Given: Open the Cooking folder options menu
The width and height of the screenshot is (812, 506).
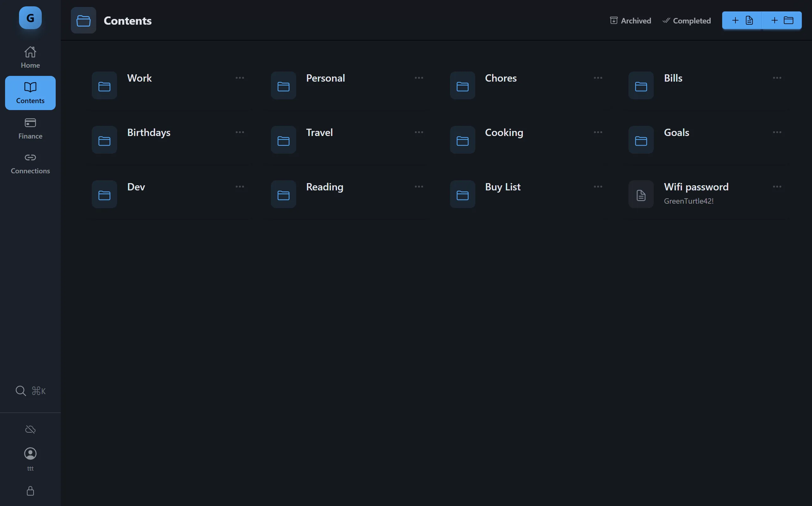Looking at the screenshot, I should point(598,132).
